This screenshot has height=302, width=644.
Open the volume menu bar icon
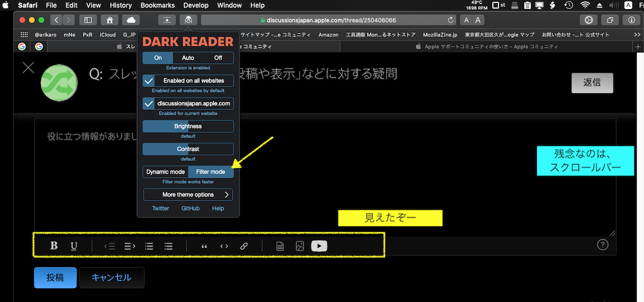point(613,5)
